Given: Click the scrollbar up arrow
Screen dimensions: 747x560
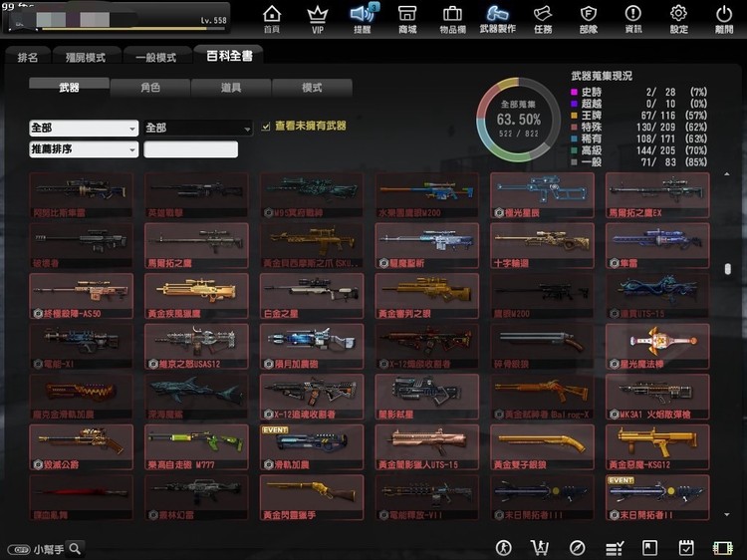Looking at the screenshot, I should click(x=726, y=174).
